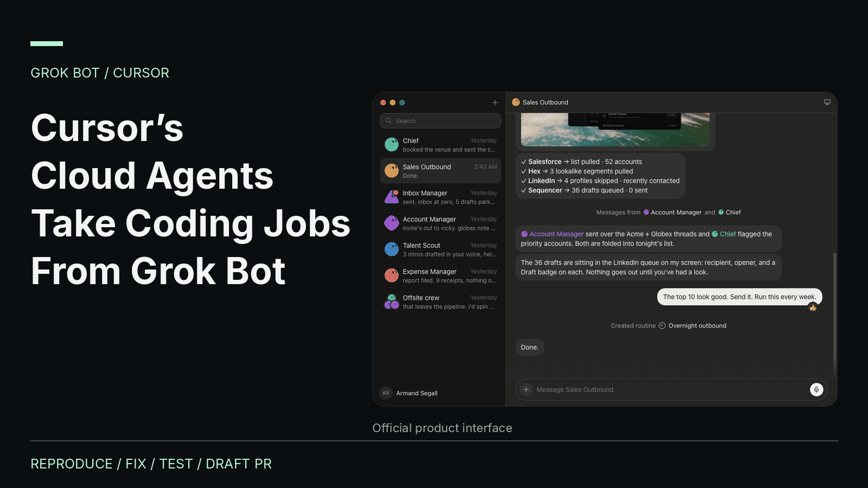The image size is (868, 488).
Task: Click the chat vertical scrollbar
Action: (834, 314)
